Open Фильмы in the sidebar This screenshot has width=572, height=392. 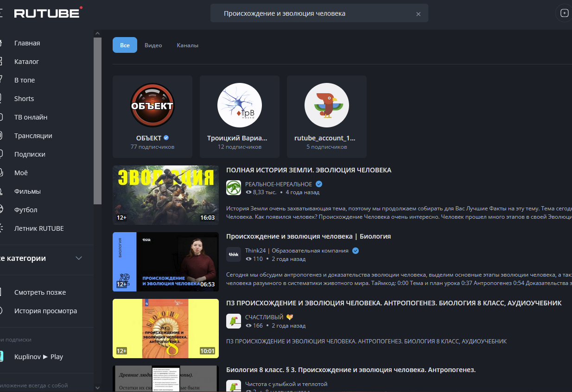(x=27, y=191)
